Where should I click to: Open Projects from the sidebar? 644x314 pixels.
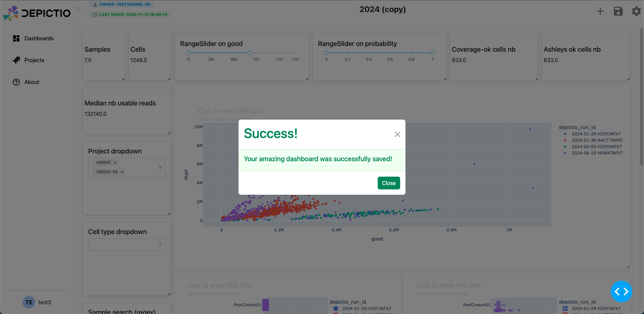(x=34, y=60)
